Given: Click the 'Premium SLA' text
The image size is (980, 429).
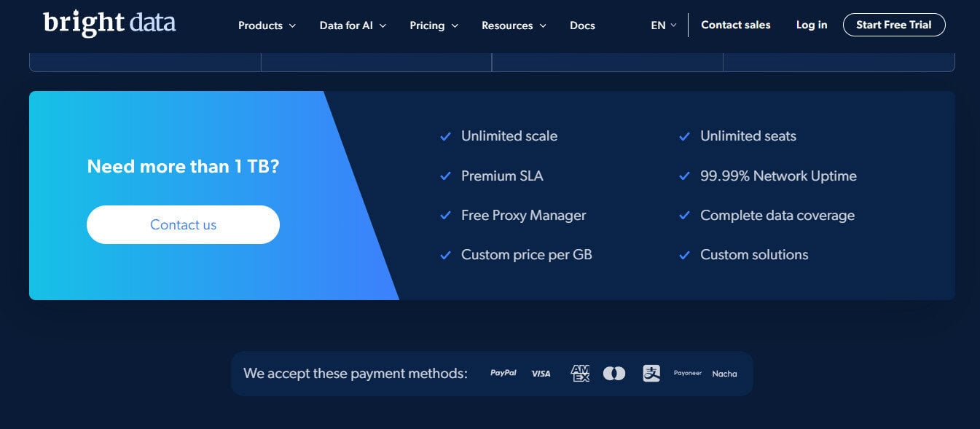Looking at the screenshot, I should click(502, 176).
